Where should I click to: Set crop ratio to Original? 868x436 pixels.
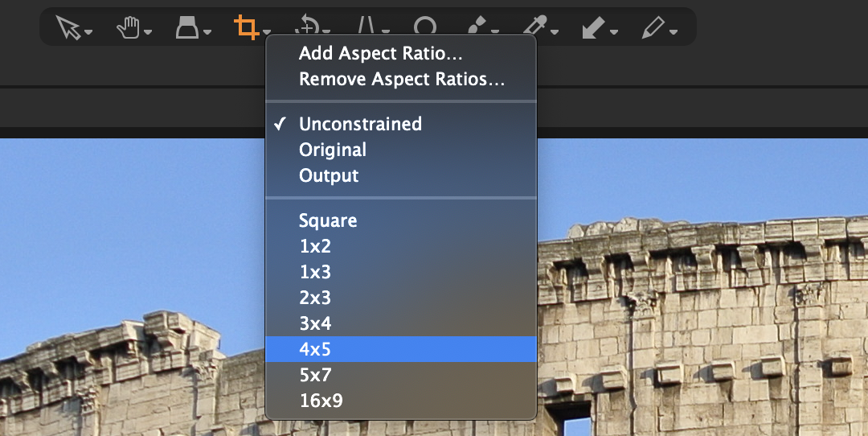[333, 150]
